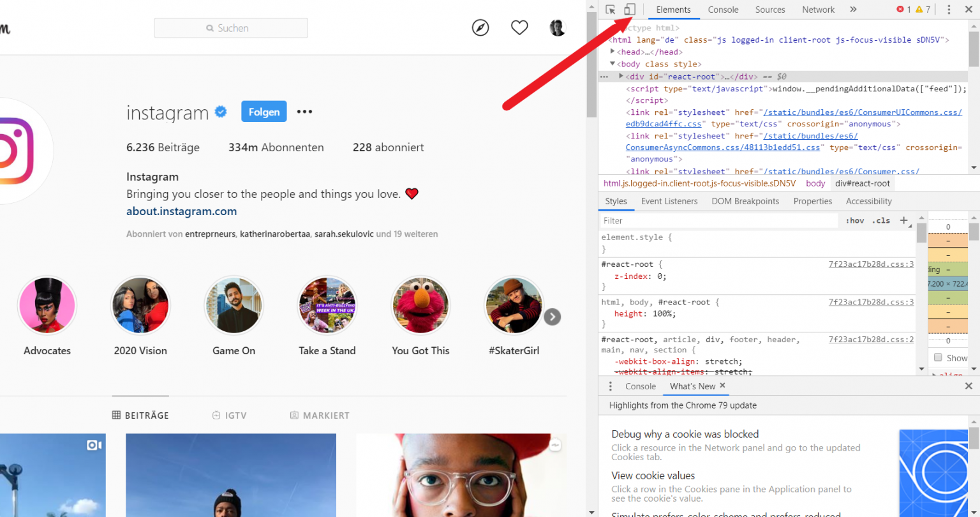980x517 pixels.
Task: Click the new style rule plus icon
Action: click(903, 220)
